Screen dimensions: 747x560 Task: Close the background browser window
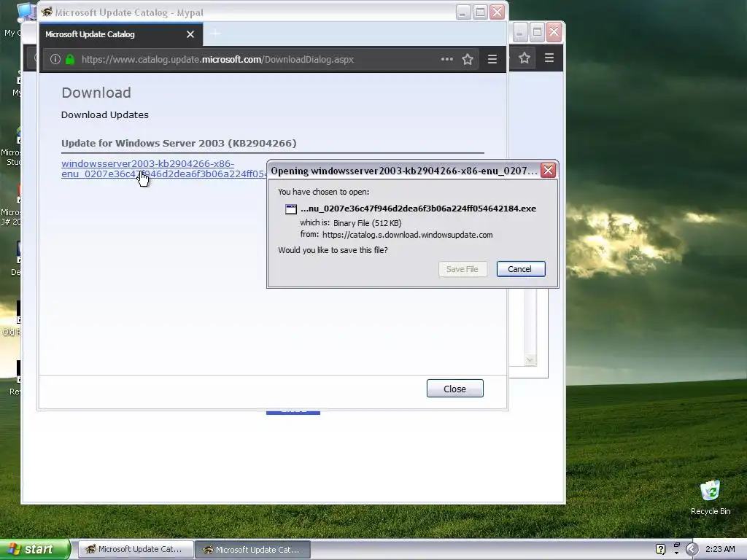point(554,32)
